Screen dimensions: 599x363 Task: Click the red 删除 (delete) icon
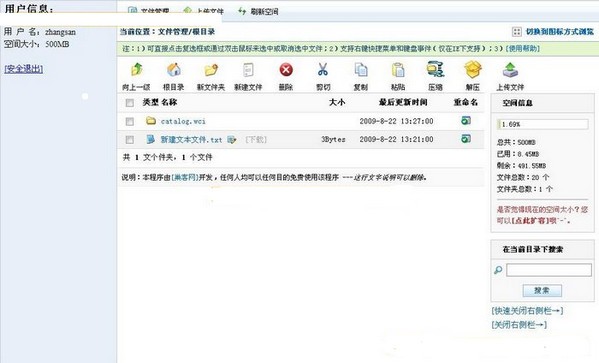286,70
